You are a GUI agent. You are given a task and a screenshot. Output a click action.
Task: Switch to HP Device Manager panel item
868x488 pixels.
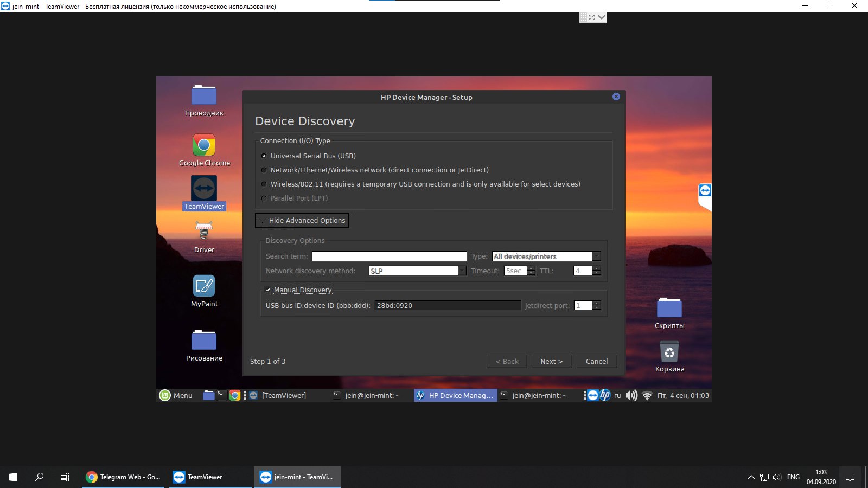[x=456, y=395]
